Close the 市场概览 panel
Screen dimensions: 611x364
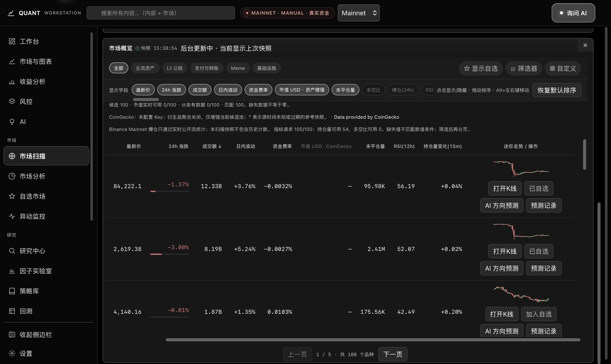585,45
